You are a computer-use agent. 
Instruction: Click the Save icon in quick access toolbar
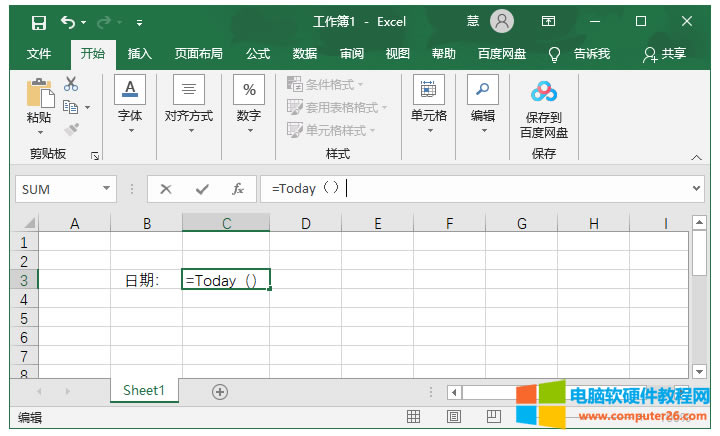pos(38,22)
